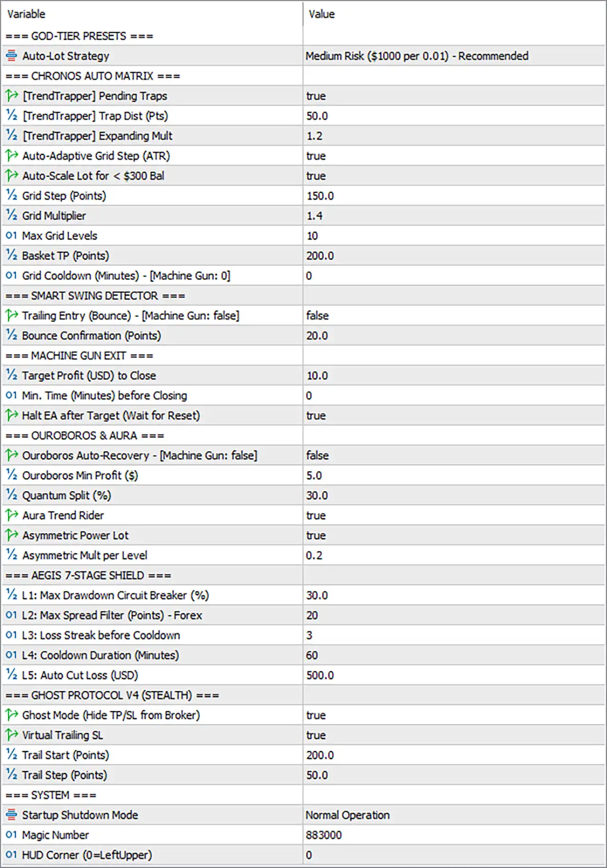Select the '=== AEGIS 7-STAGE SHIELD ===' row
Screen dimensions: 607x868
(303, 575)
